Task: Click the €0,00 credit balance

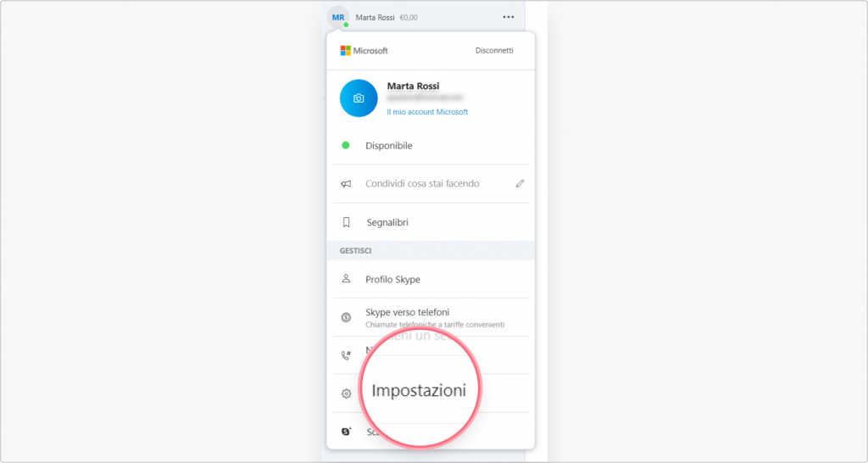Action: click(x=409, y=18)
